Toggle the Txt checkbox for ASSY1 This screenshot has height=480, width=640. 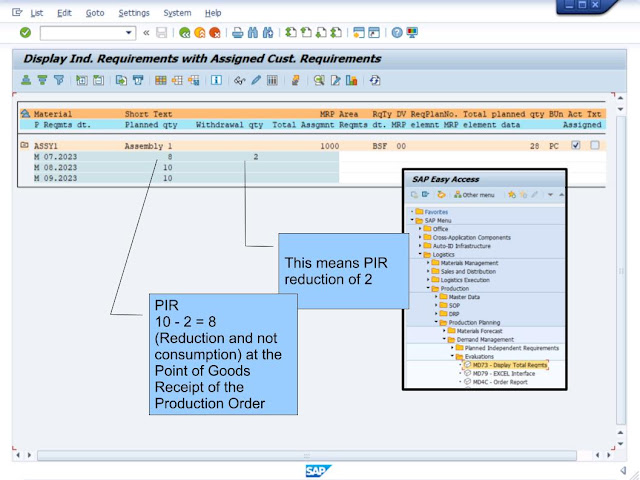tap(595, 145)
